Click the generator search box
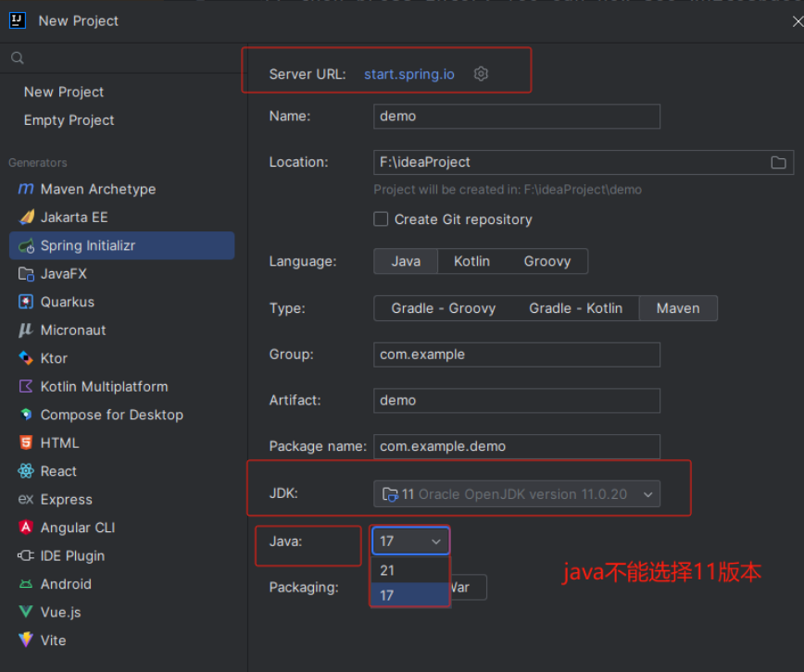804x672 pixels. [123, 58]
